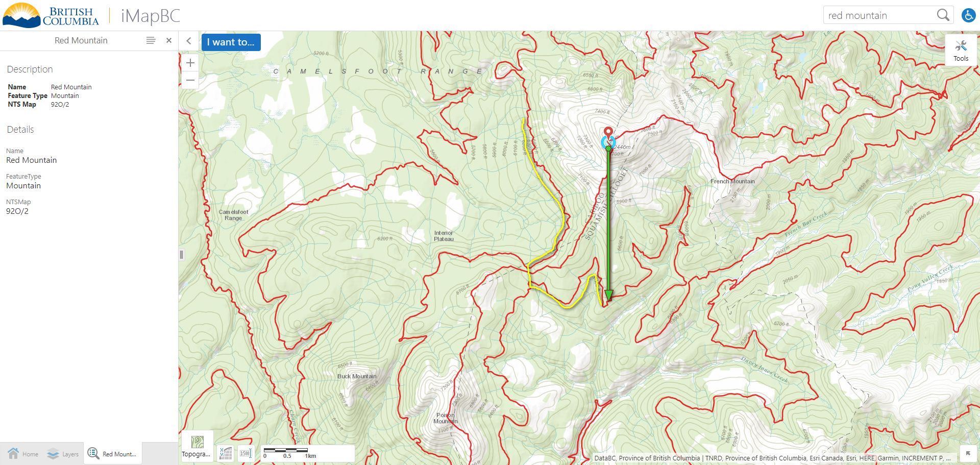This screenshot has height=465, width=980.
Task: Open the 1:500 map scale input
Action: click(x=246, y=453)
